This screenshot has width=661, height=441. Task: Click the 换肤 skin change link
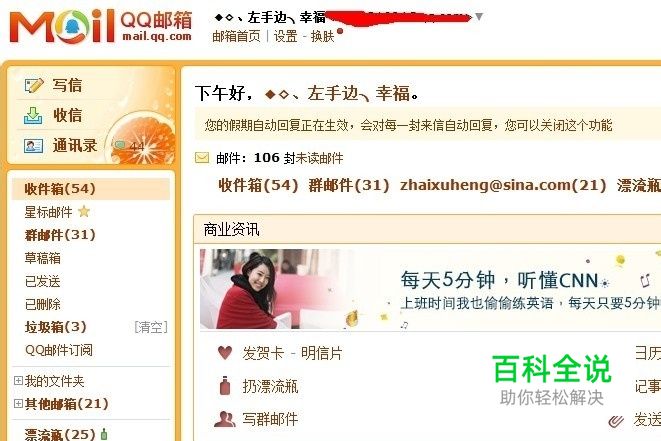[322, 36]
